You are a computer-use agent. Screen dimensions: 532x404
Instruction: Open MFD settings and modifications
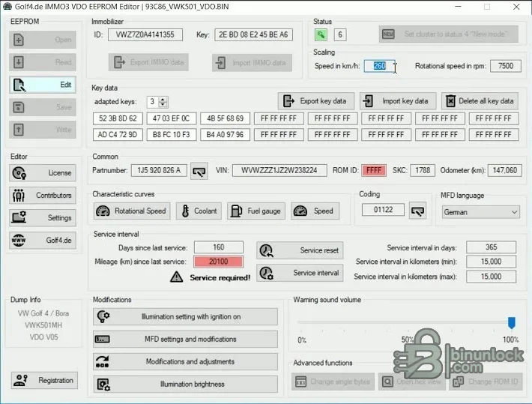185,339
